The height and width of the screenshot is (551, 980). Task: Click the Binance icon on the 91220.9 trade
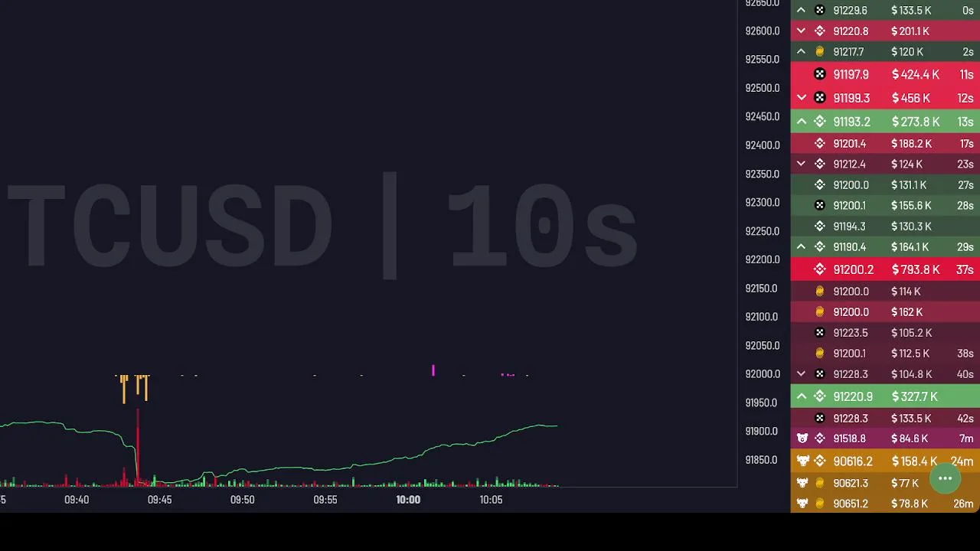coord(820,396)
